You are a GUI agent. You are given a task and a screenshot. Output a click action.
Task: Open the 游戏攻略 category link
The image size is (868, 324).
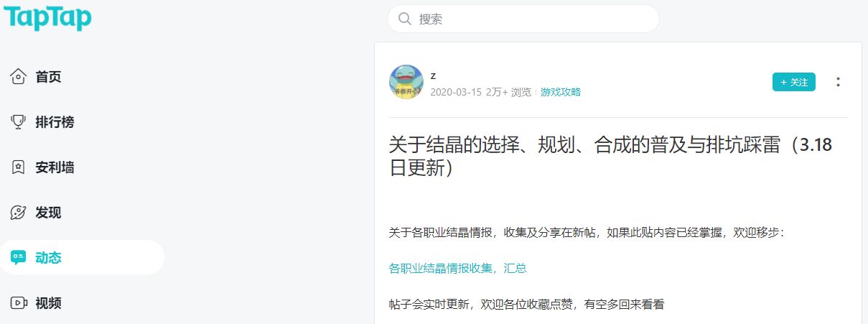(561, 92)
